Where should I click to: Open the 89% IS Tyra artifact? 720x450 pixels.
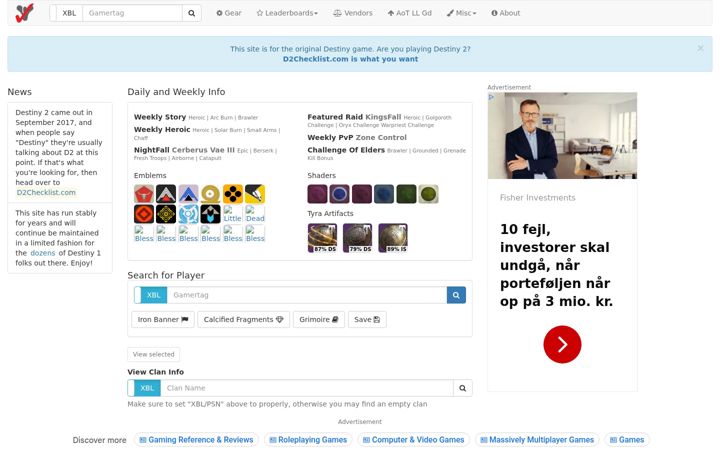(393, 238)
